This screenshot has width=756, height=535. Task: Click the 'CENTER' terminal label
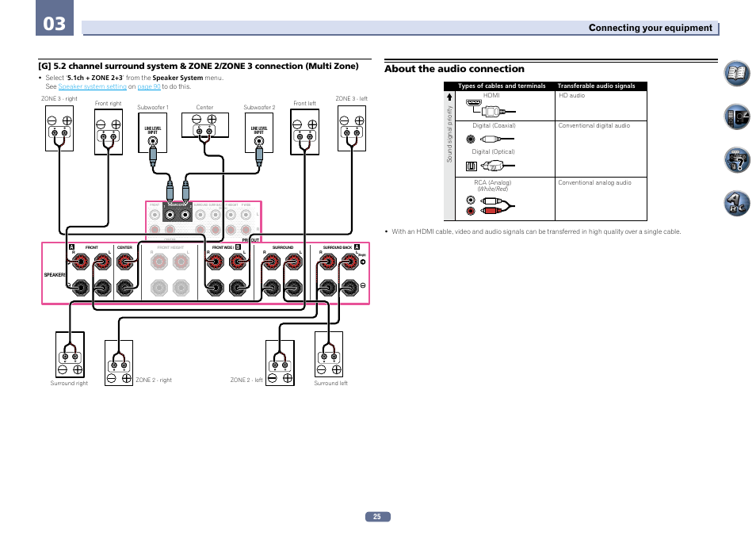(x=124, y=247)
